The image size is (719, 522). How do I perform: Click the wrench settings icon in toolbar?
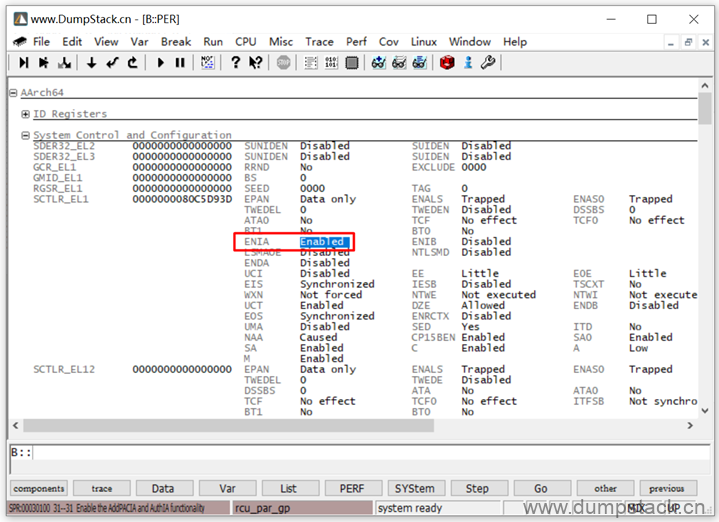(x=488, y=62)
